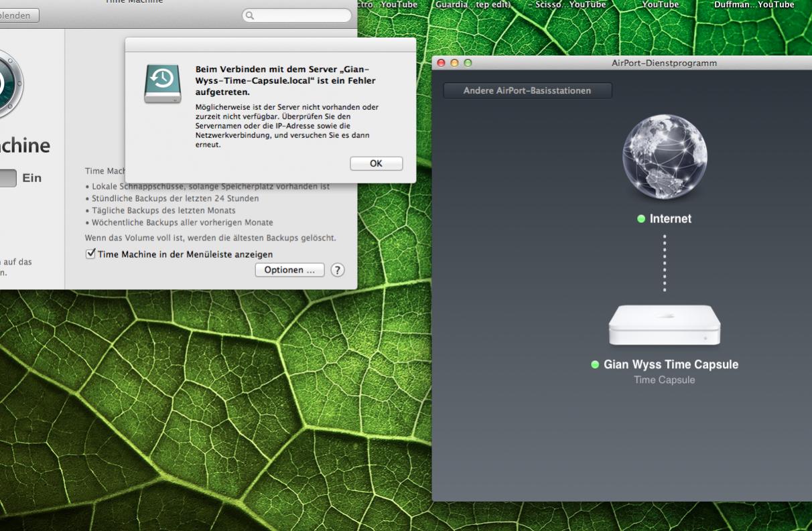Screen dimensions: 812x531
Task: Click Andere AirPort-Basisstationen button
Action: click(x=527, y=90)
